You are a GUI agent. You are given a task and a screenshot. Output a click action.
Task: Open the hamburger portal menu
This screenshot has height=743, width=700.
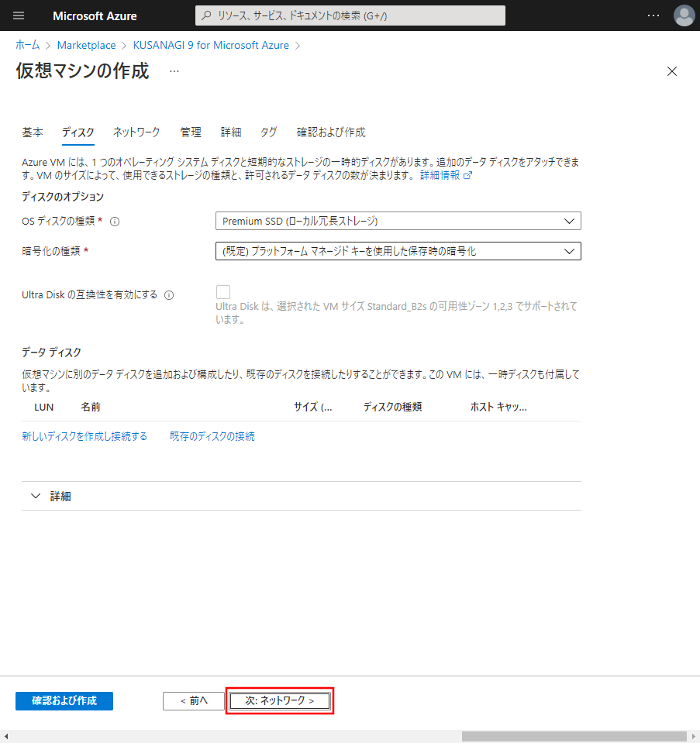click(19, 15)
